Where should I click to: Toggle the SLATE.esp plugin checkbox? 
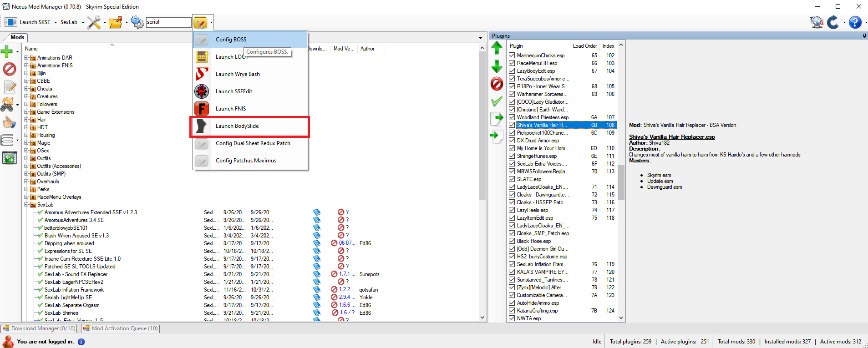pos(512,179)
